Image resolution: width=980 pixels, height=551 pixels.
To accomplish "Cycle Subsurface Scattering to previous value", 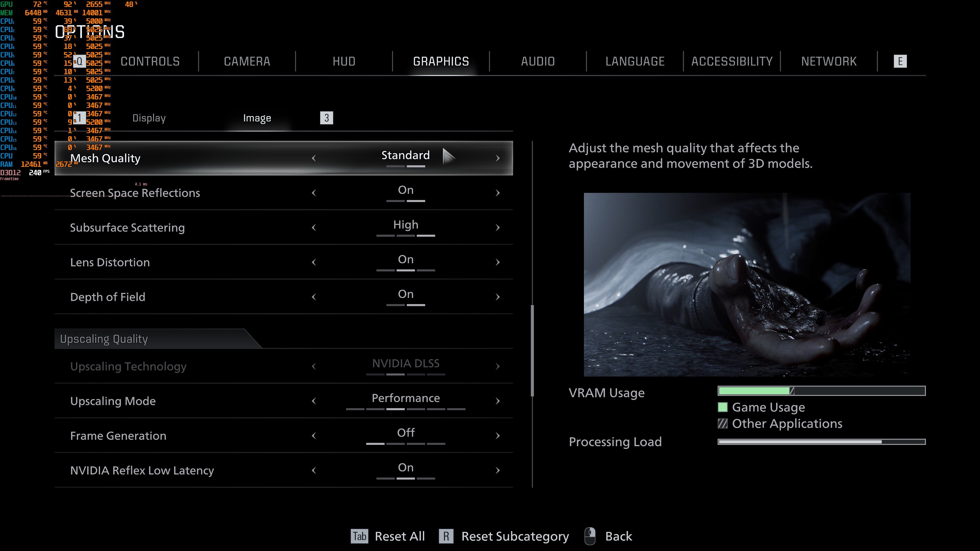I will pyautogui.click(x=314, y=228).
